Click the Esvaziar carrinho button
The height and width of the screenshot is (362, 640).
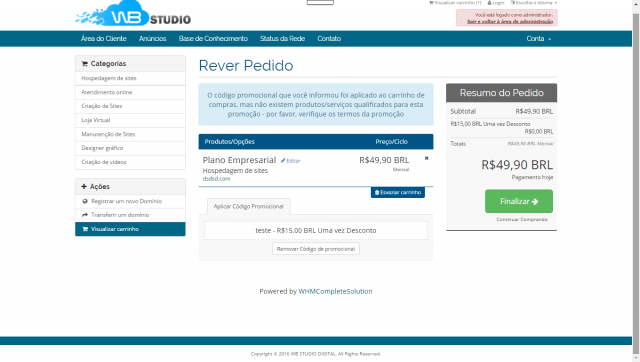pyautogui.click(x=398, y=193)
